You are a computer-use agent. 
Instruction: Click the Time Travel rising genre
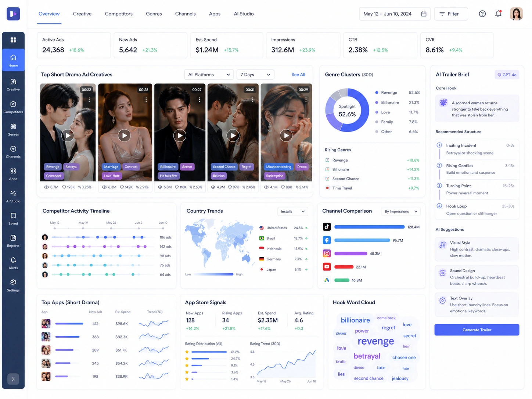tap(372, 188)
